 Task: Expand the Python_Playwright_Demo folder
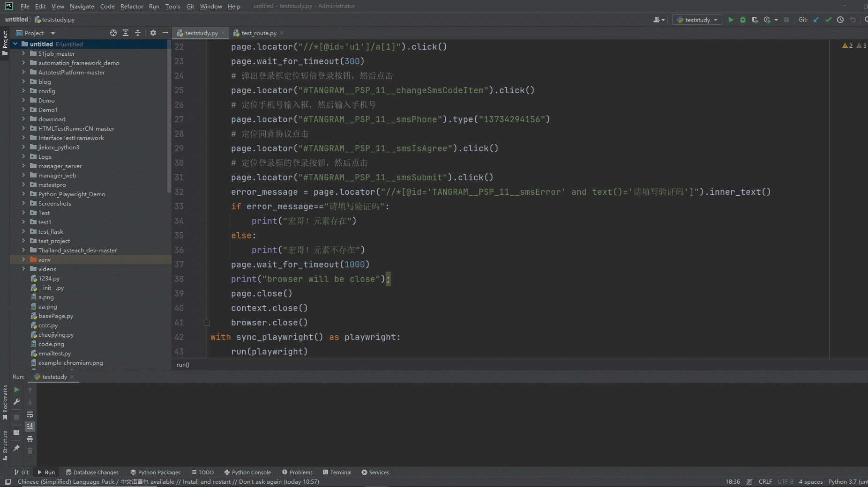tap(23, 194)
